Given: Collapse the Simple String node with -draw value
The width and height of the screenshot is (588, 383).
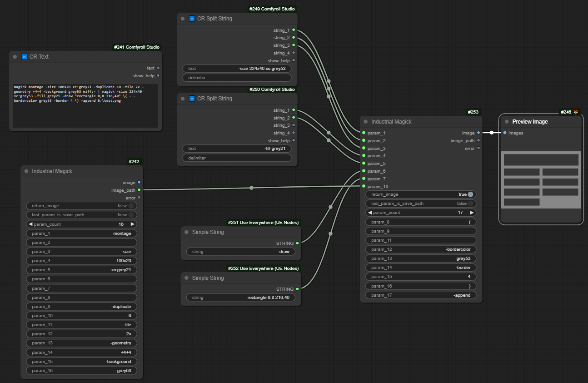Looking at the screenshot, I should [x=186, y=232].
